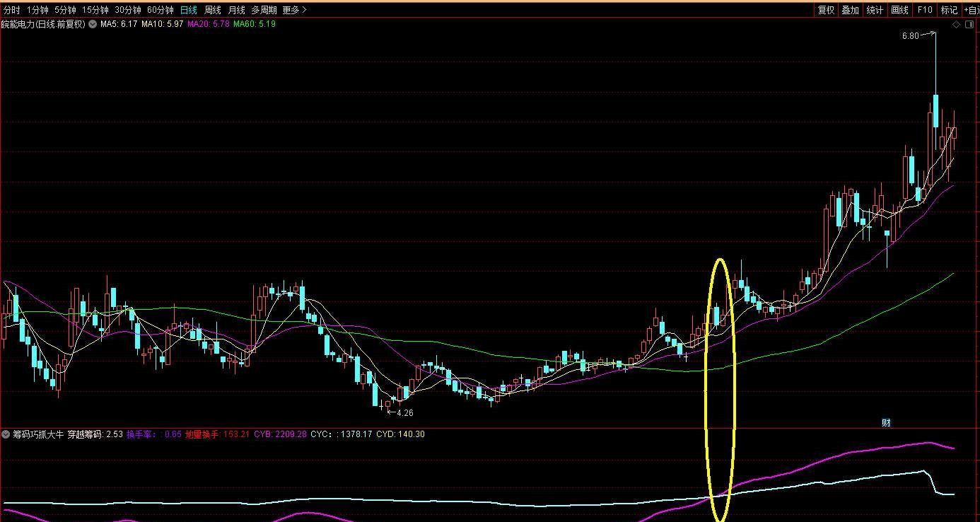
Task: Switch to 月线 monthly chart
Action: click(x=235, y=10)
